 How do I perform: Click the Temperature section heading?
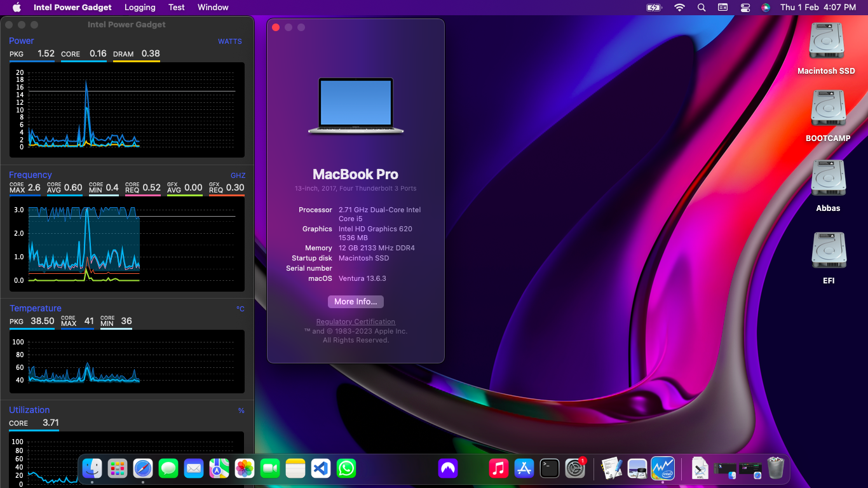[36, 308]
